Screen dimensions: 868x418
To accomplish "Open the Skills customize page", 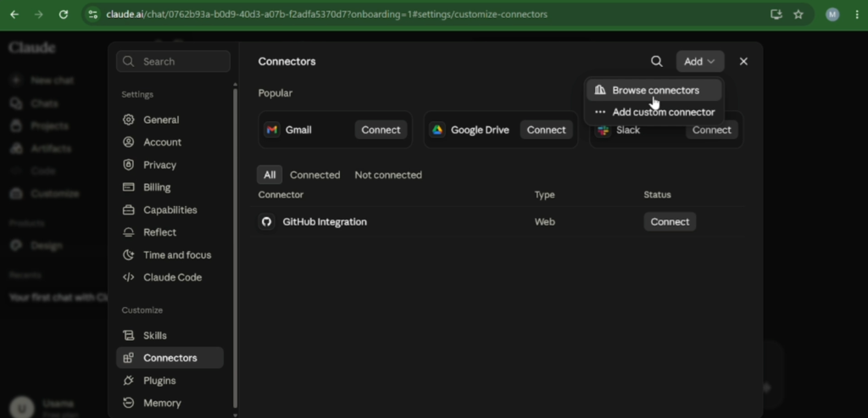I will [170, 336].
